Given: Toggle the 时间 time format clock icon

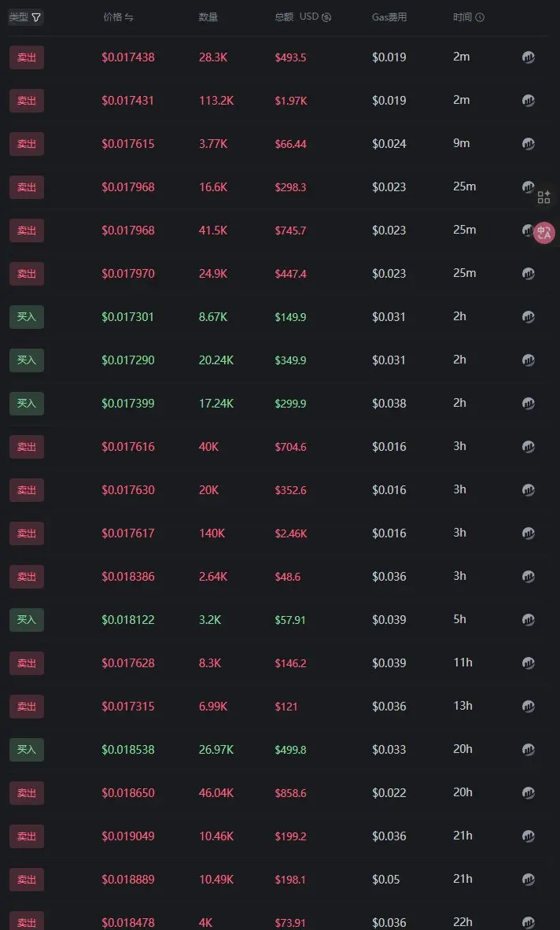Looking at the screenshot, I should [x=480, y=17].
